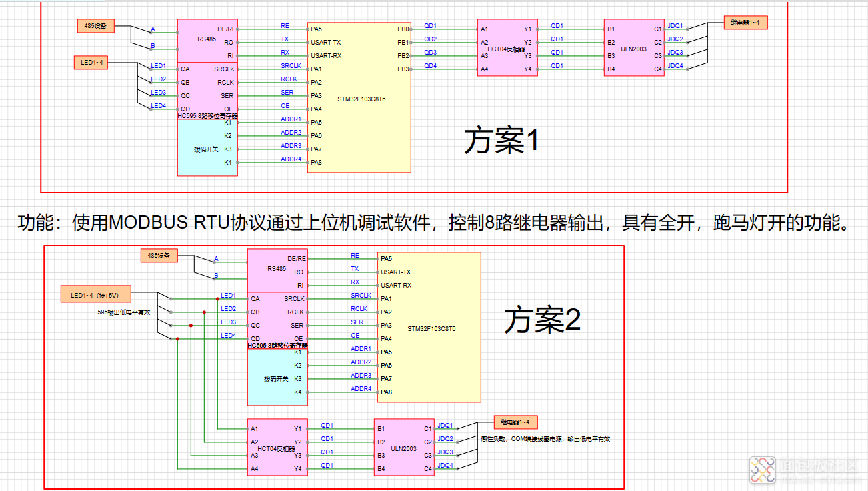Select the 方案2 title text

coord(543,320)
